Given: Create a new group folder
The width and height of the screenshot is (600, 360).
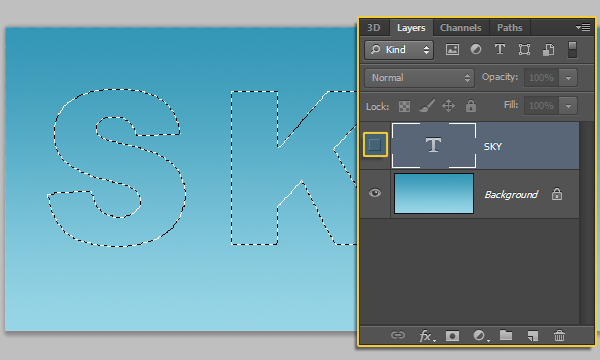Looking at the screenshot, I should [x=506, y=336].
